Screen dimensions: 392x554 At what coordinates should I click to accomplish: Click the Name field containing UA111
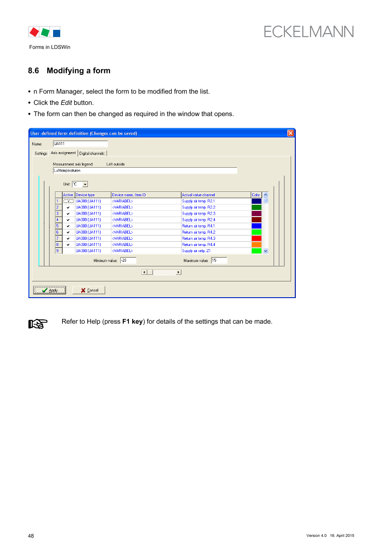[x=80, y=144]
